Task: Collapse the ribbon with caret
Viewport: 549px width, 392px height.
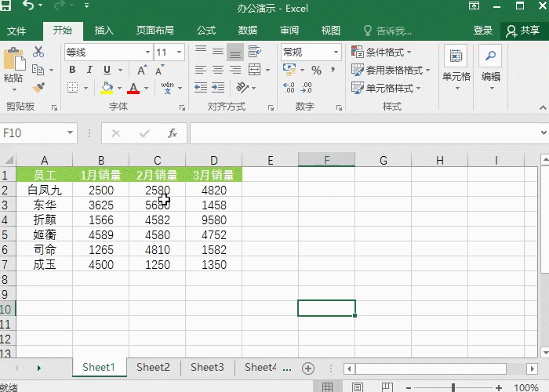Action: coord(543,107)
